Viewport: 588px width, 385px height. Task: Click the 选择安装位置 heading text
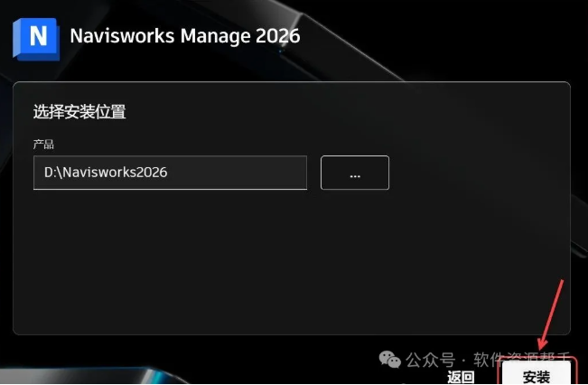coord(79,112)
